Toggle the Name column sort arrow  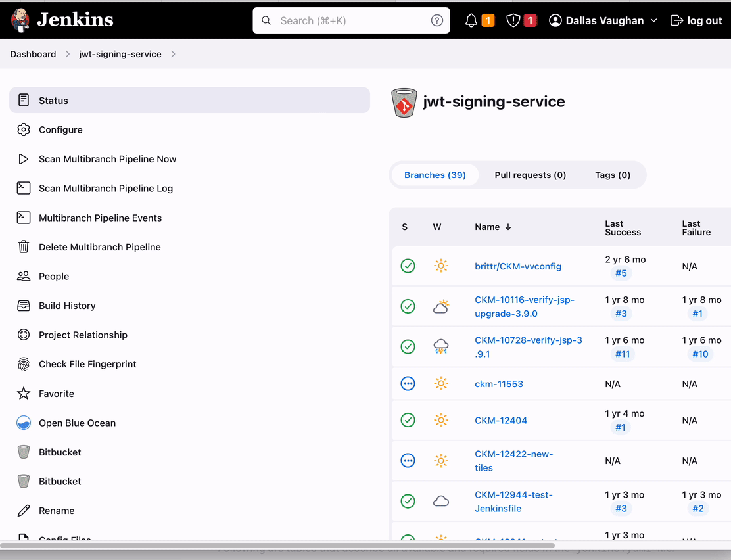[507, 227]
